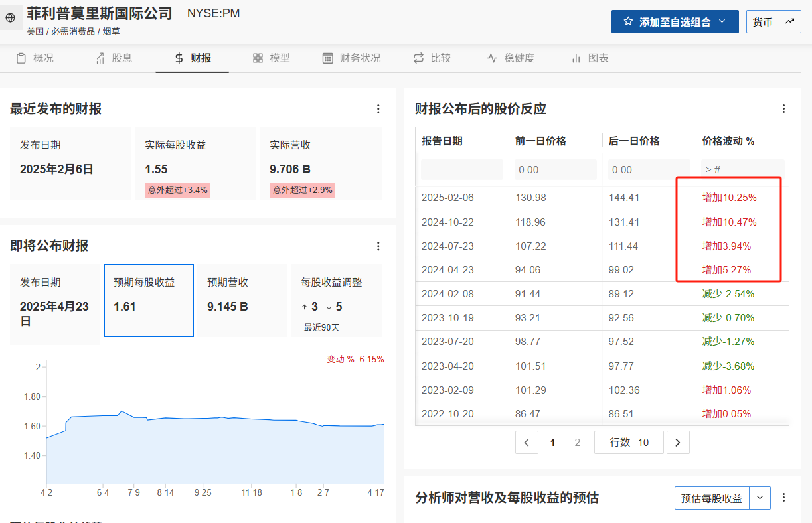
Task: Click the 添加至自选组合 button
Action: pyautogui.click(x=675, y=21)
